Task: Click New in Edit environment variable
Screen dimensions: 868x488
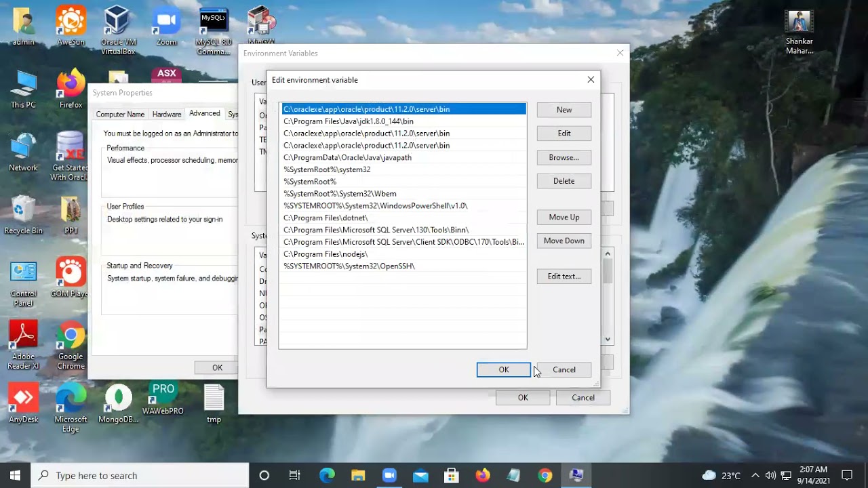Action: pos(564,110)
